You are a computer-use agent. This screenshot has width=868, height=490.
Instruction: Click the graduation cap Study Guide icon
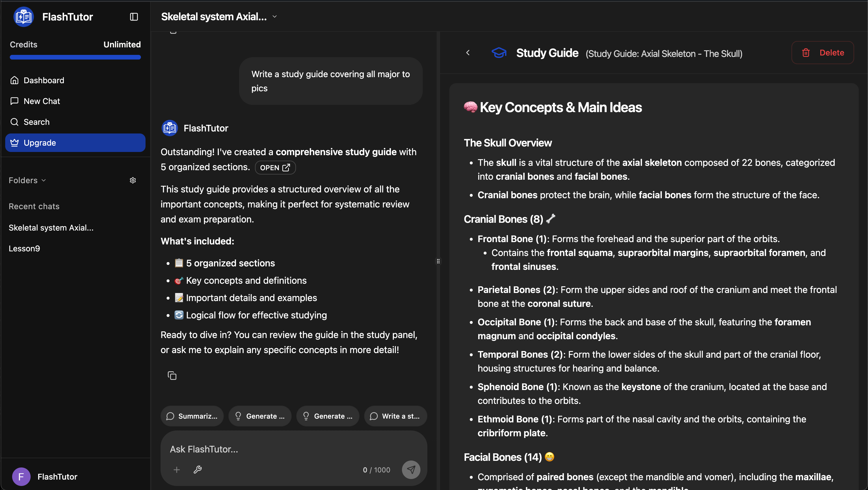pyautogui.click(x=499, y=53)
